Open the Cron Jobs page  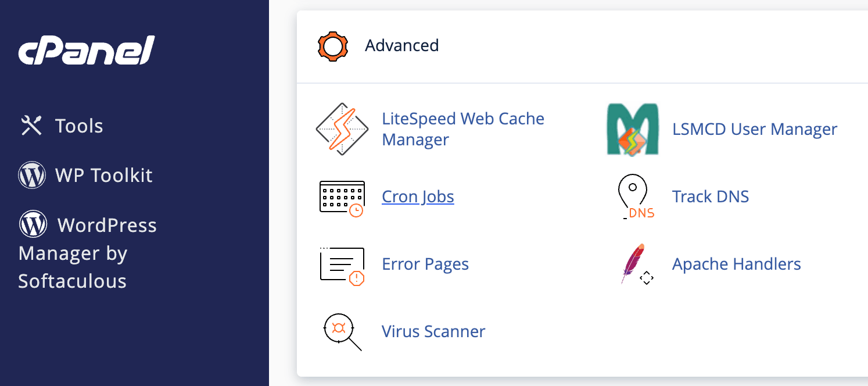[x=417, y=196]
